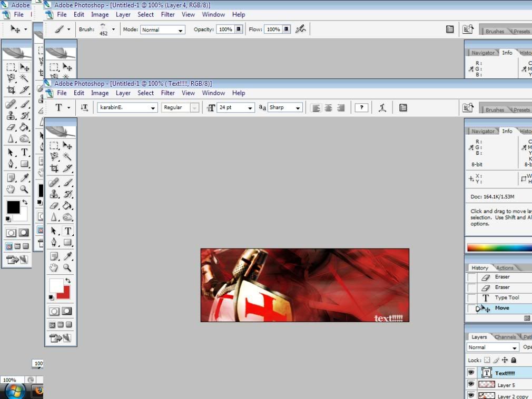This screenshot has width=532, height=399.
Task: Swap foreground and background colors in front toolbox
Action: [x=68, y=281]
